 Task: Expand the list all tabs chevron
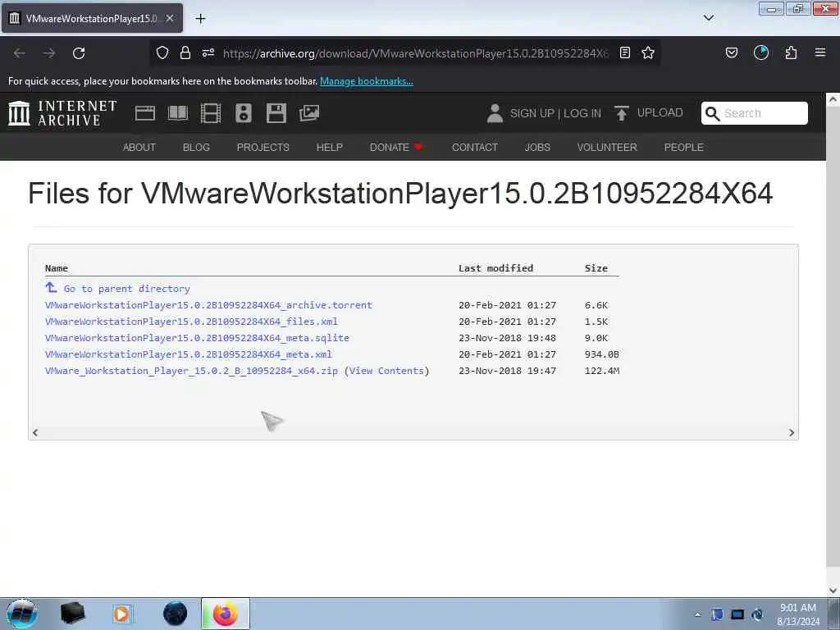tap(709, 18)
